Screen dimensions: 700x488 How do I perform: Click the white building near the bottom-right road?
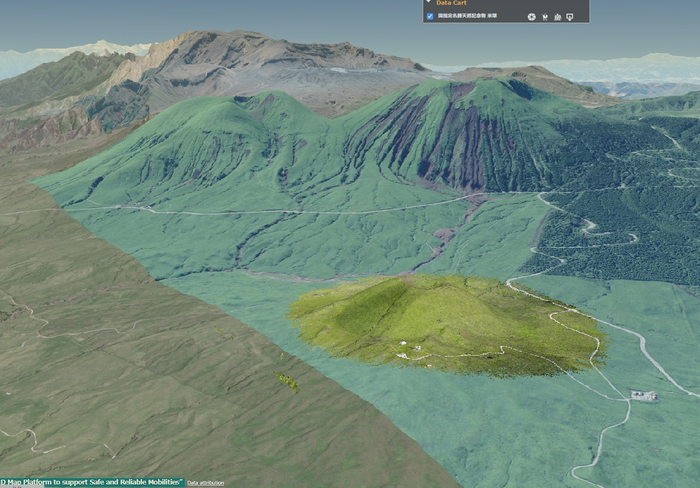pyautogui.click(x=643, y=396)
